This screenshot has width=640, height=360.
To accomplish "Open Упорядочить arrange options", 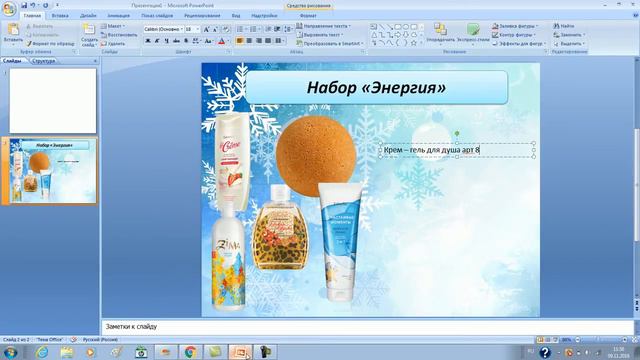I will click(440, 33).
